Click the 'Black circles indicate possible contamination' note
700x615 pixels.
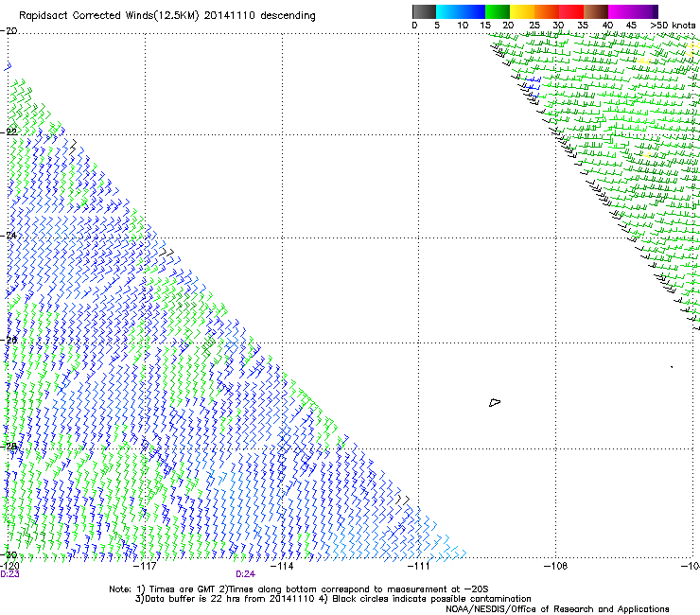click(431, 599)
